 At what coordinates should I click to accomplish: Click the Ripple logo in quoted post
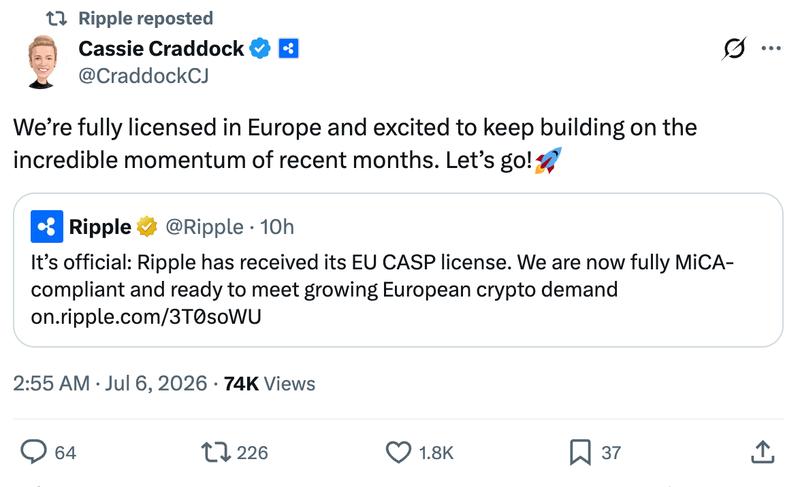coord(47,226)
